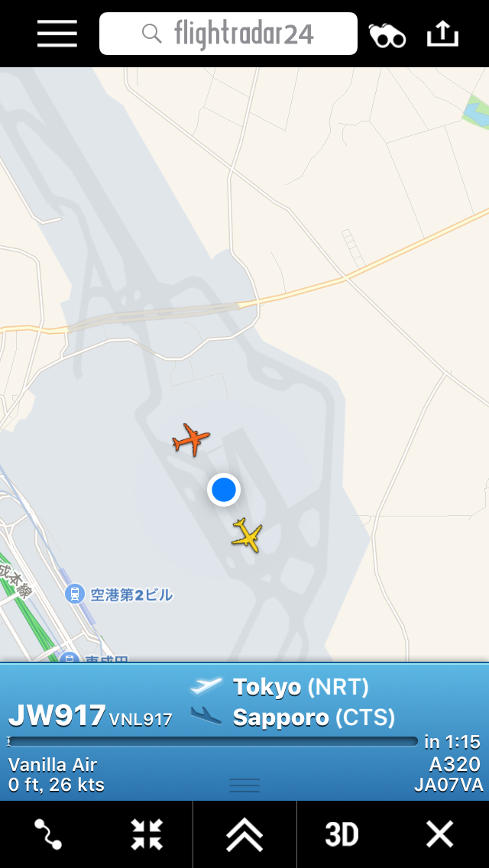Click the flightradar24 search field
The width and height of the screenshot is (489, 868).
click(x=228, y=34)
